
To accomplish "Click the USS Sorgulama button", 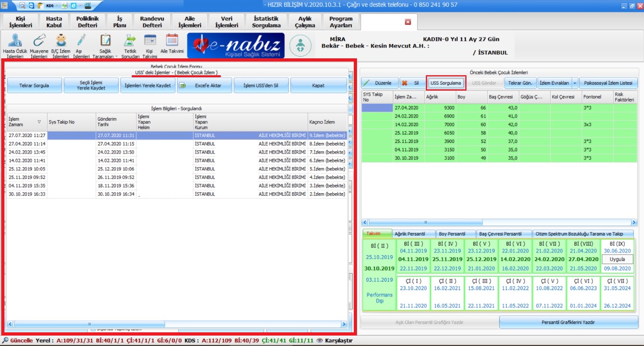I will 446,83.
